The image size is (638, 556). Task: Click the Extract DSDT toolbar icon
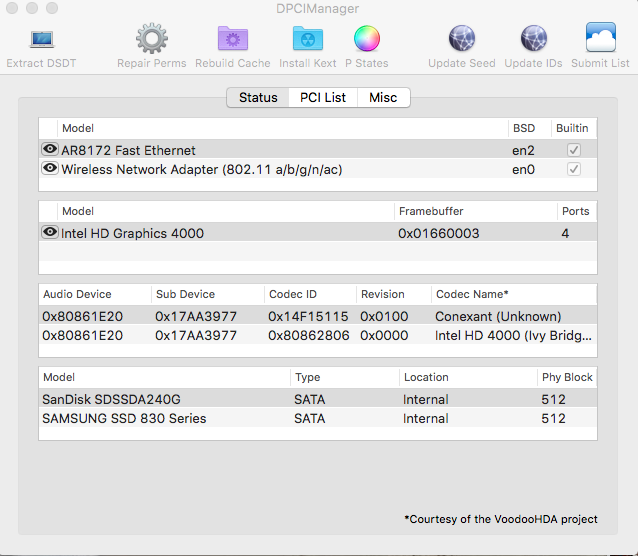tap(41, 40)
